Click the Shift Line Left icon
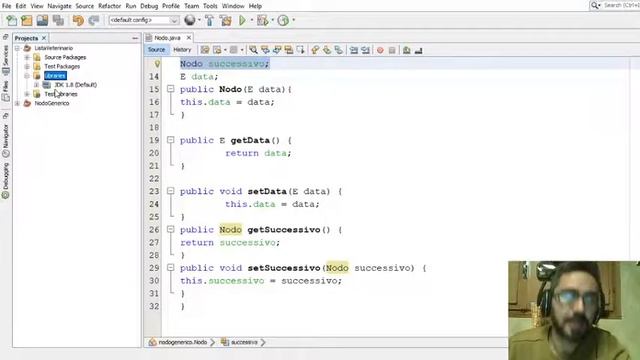 (x=354, y=50)
